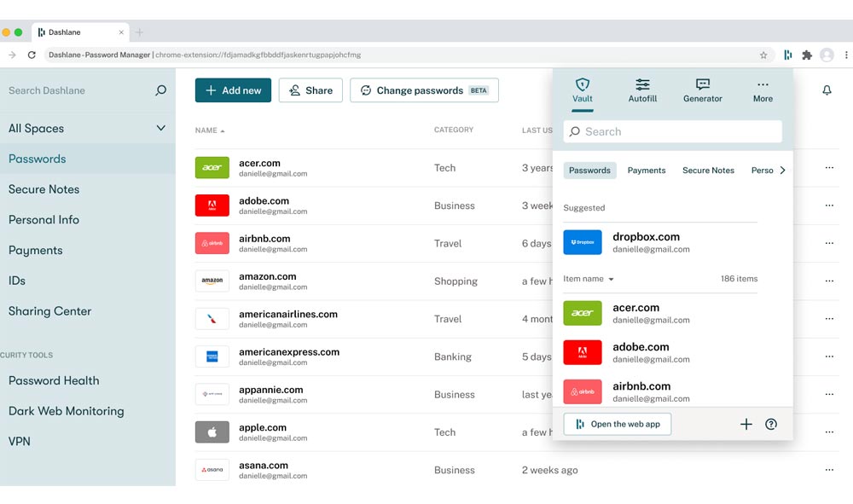Viewport: 853px width, 504px height.
Task: Click the acer logo in main list
Action: pyautogui.click(x=212, y=167)
